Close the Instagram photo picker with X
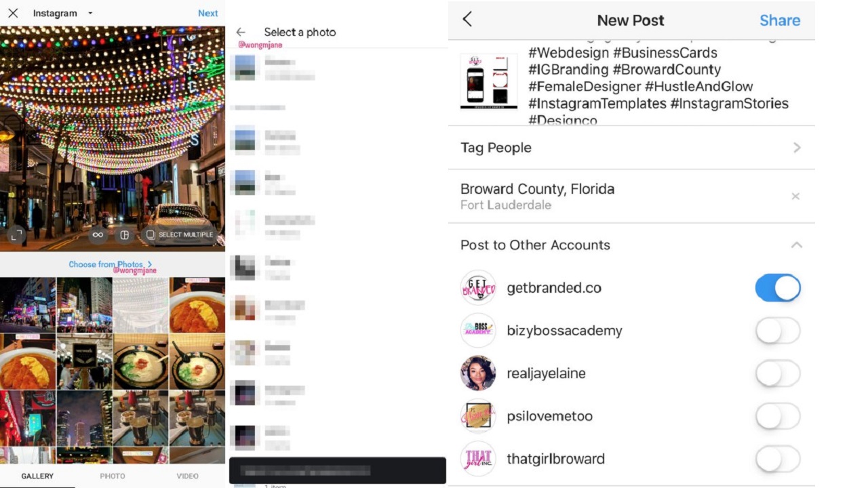This screenshot has width=868, height=488. point(13,13)
